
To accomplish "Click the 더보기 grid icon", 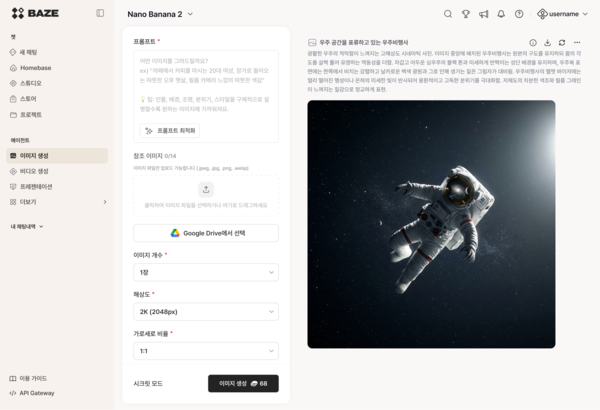I will tap(13, 202).
